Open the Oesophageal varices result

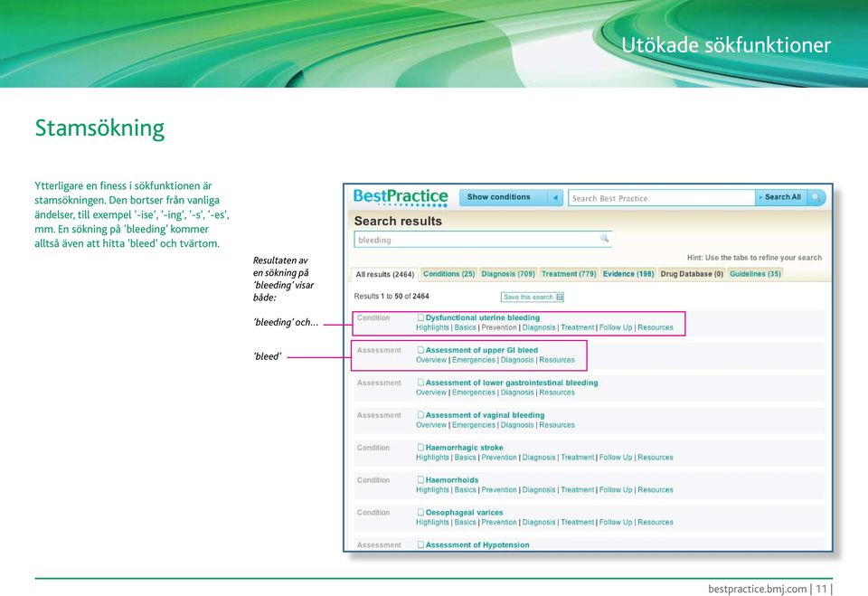pos(464,513)
